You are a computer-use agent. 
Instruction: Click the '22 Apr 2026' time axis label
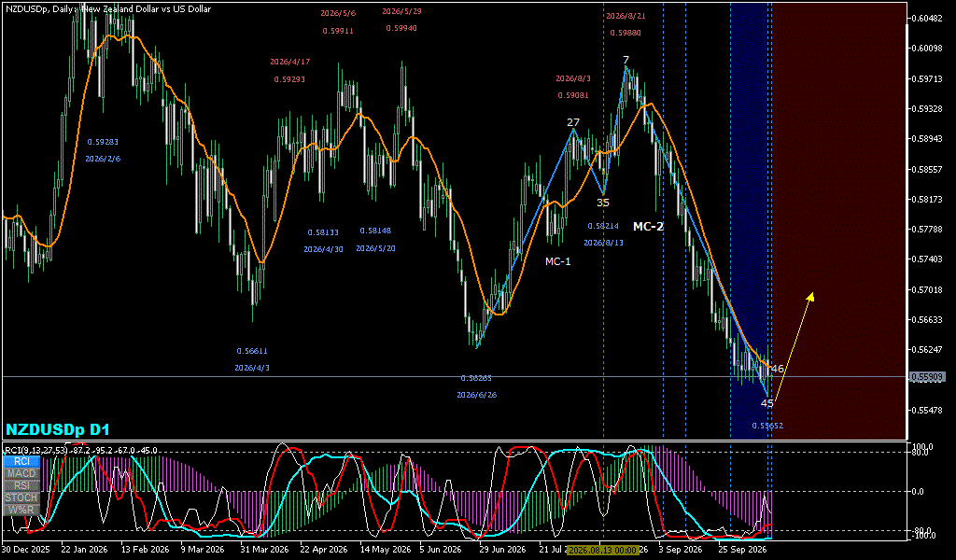pyautogui.click(x=324, y=549)
